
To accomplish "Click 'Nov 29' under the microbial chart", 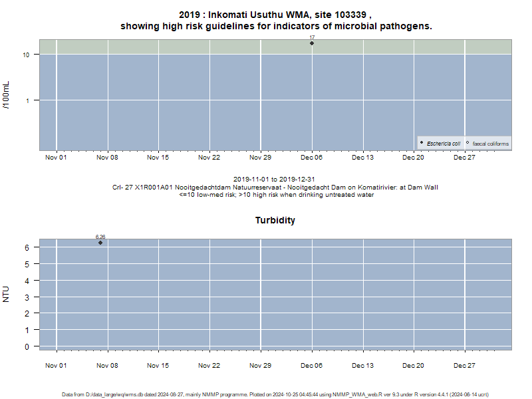I will (260, 158).
